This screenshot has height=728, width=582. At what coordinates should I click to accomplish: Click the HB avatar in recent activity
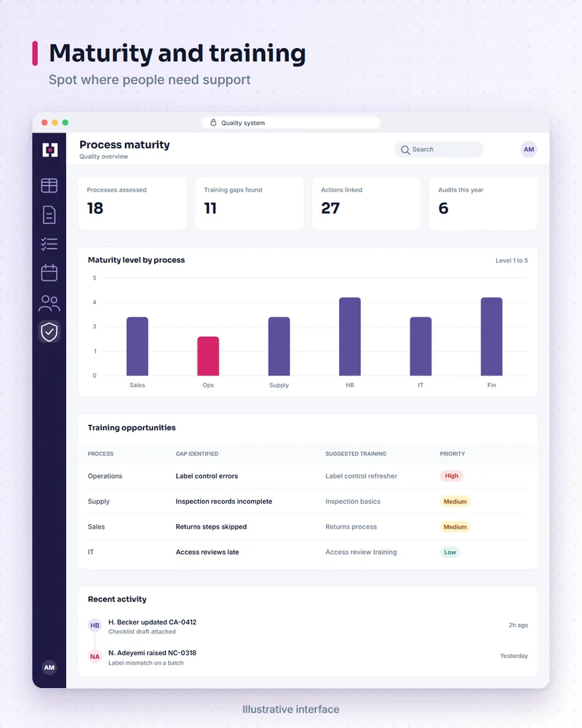(x=95, y=625)
